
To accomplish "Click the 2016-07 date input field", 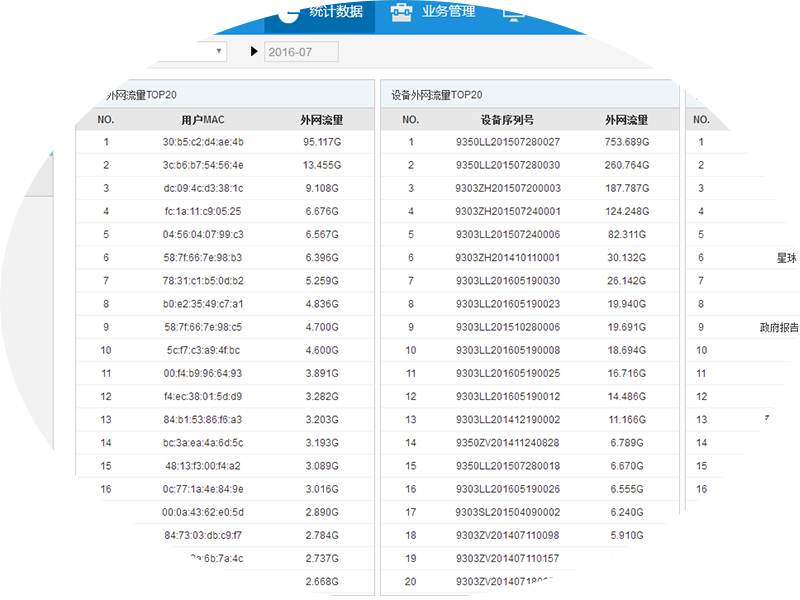I will tap(301, 52).
